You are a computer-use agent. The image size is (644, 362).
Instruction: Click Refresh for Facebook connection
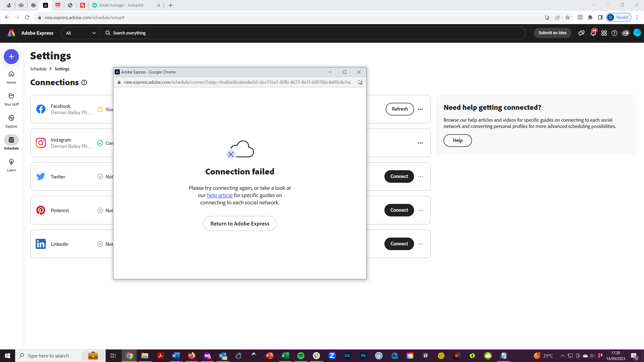tap(399, 109)
